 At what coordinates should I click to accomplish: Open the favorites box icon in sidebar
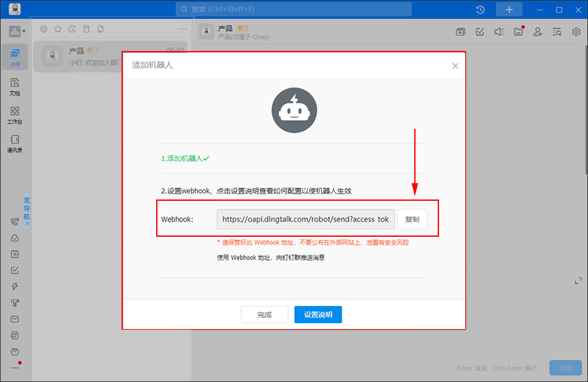pyautogui.click(x=14, y=352)
